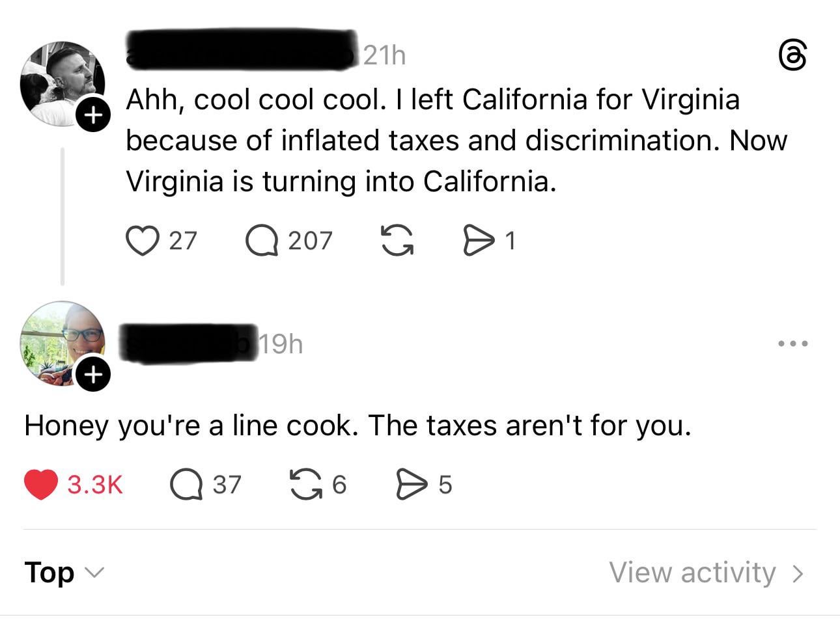Open three-dot menu on the reply

pos(794,344)
